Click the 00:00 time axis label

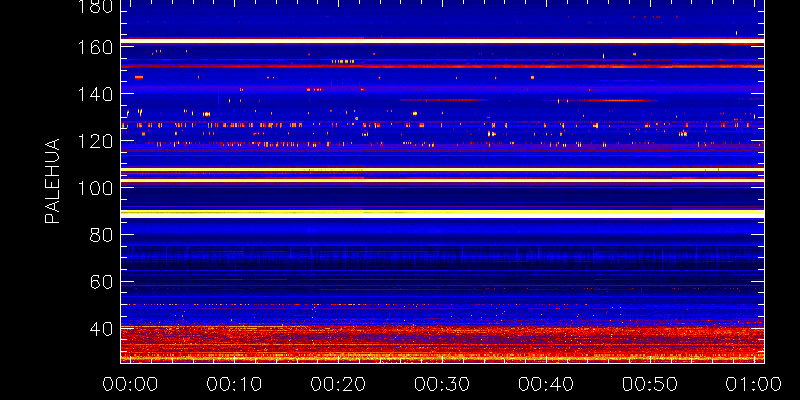click(130, 384)
